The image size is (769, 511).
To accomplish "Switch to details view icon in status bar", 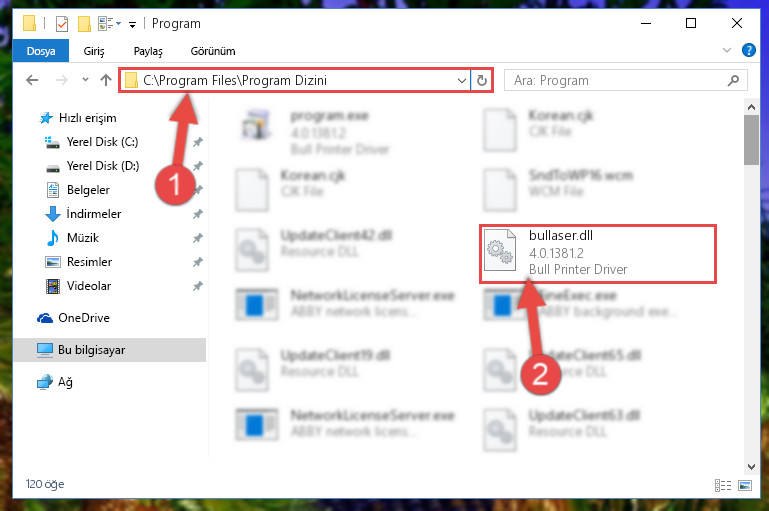I will pos(723,485).
